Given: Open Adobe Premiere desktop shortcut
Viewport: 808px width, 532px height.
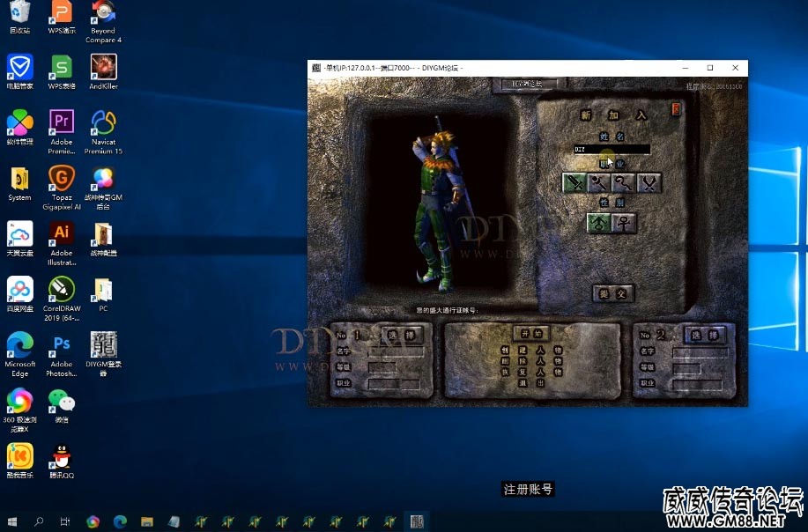Looking at the screenshot, I should pyautogui.click(x=62, y=132).
